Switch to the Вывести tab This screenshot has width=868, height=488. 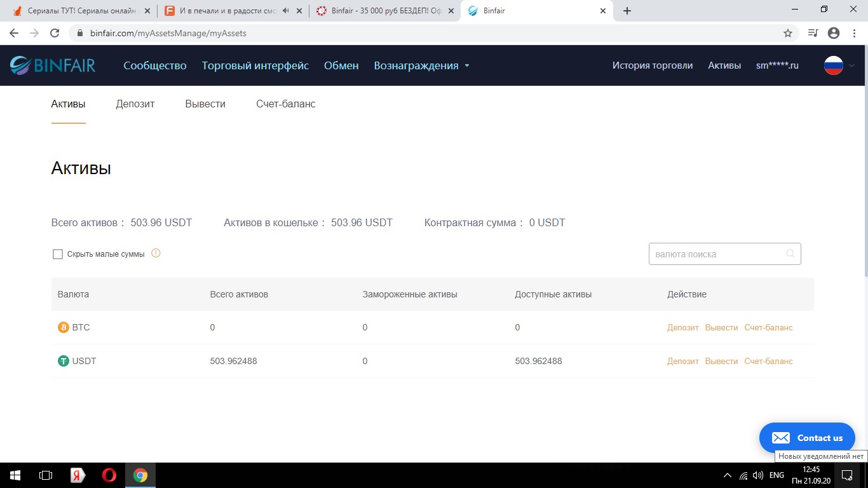205,104
